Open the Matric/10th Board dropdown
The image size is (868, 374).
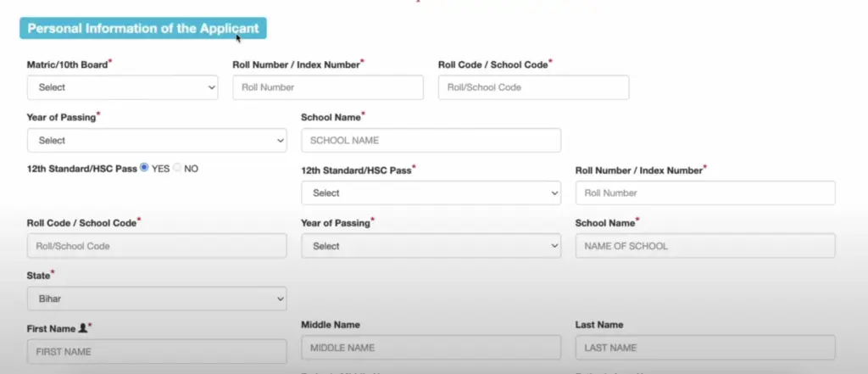click(122, 87)
